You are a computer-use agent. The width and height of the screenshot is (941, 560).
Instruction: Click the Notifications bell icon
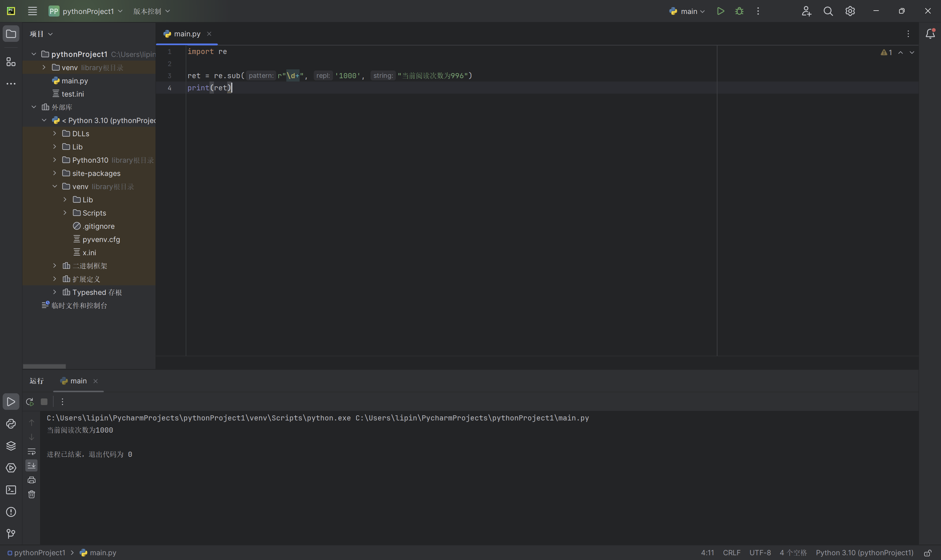[930, 33]
